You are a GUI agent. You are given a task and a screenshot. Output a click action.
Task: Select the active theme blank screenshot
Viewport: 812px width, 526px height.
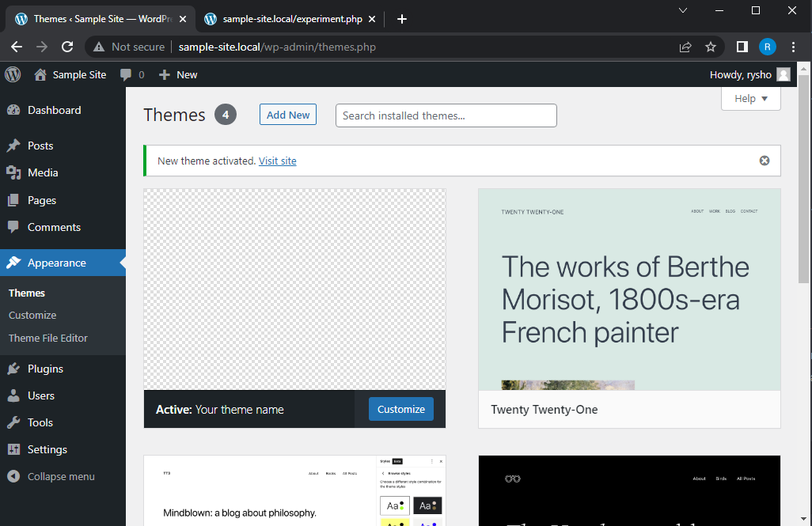(294, 289)
